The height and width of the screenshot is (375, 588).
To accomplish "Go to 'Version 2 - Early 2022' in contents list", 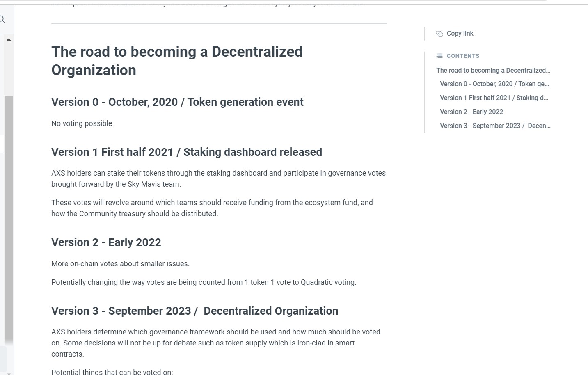I will click(471, 112).
